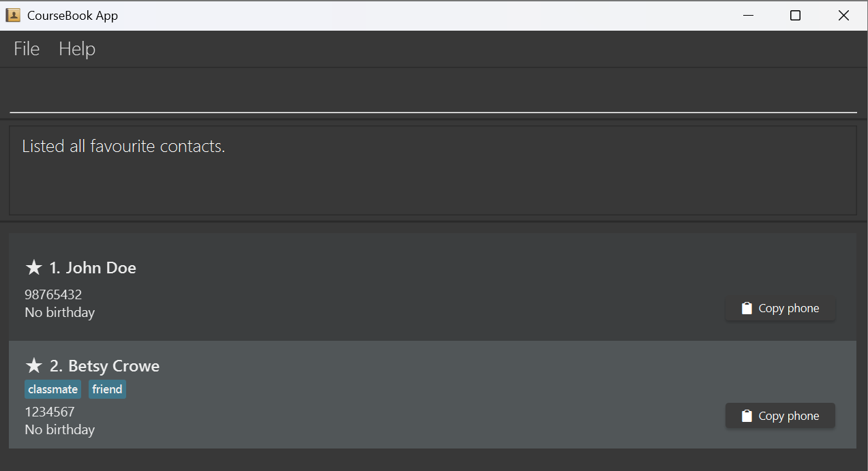
Task: Minimize the CourseBook App window
Action: click(748, 16)
